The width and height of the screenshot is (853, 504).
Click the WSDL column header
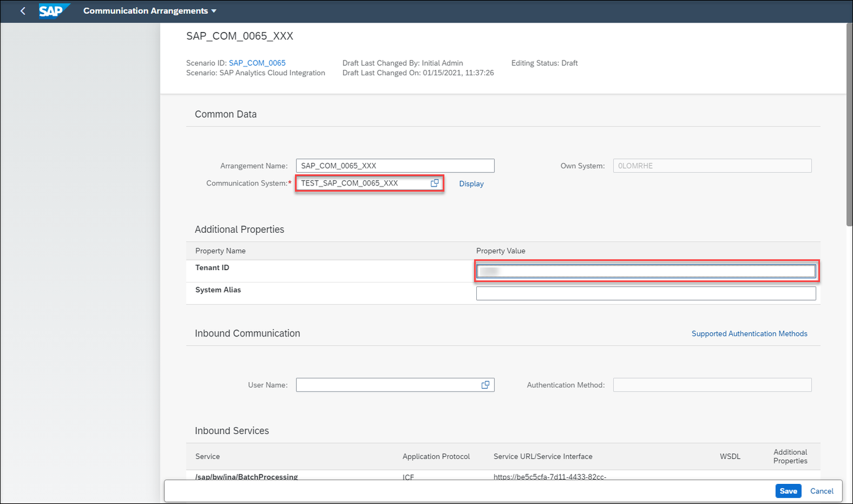730,457
